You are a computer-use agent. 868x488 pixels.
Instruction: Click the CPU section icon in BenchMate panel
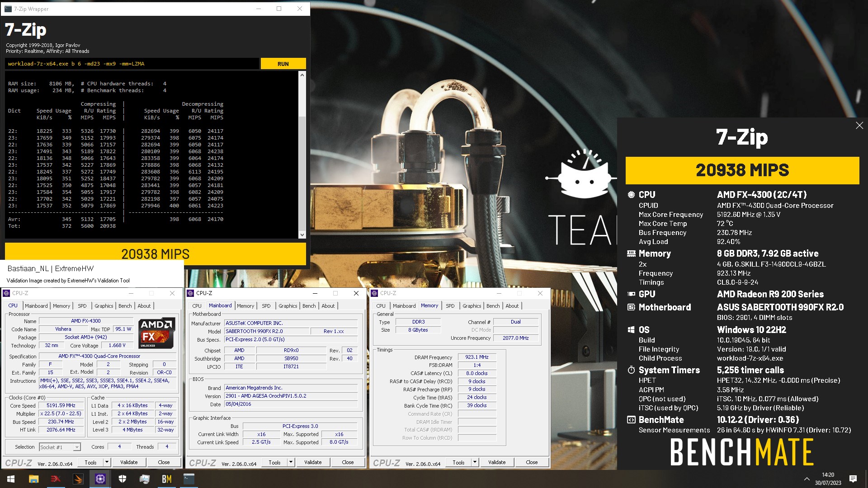tap(631, 195)
